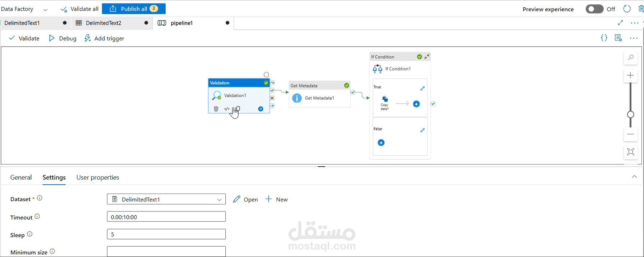Open the Dataset DelimitedText1 dropdown

166,199
